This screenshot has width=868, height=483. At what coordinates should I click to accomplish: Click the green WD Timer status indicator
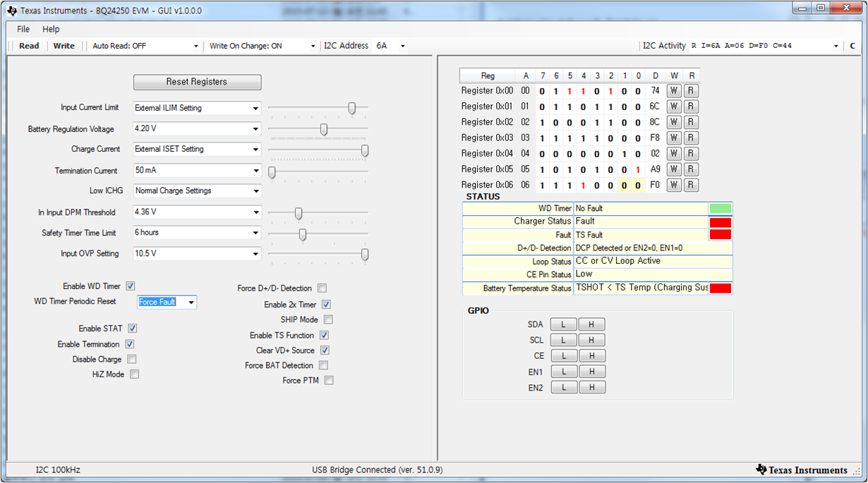click(x=721, y=209)
